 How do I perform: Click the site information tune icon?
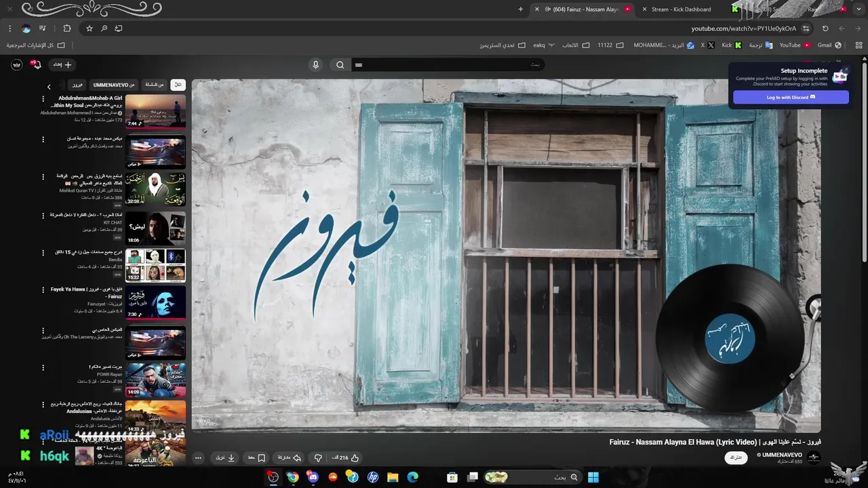(806, 28)
